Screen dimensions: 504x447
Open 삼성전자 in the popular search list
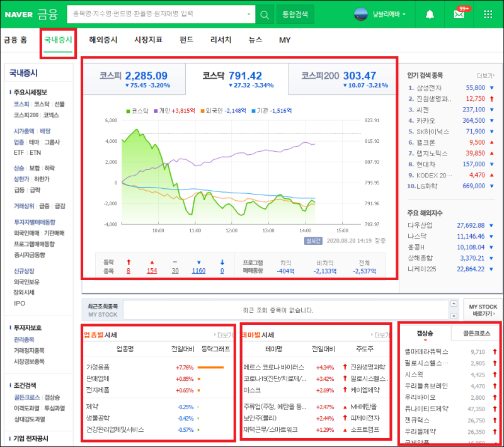[x=429, y=88]
